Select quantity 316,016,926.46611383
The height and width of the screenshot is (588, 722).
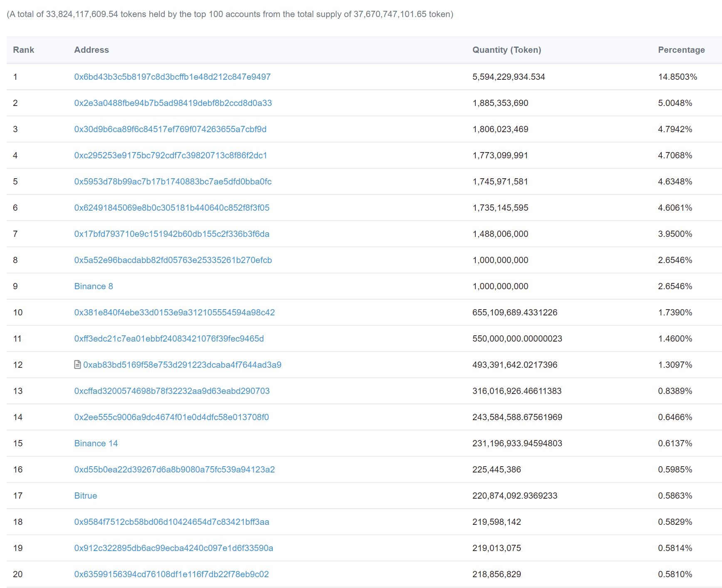tap(517, 391)
